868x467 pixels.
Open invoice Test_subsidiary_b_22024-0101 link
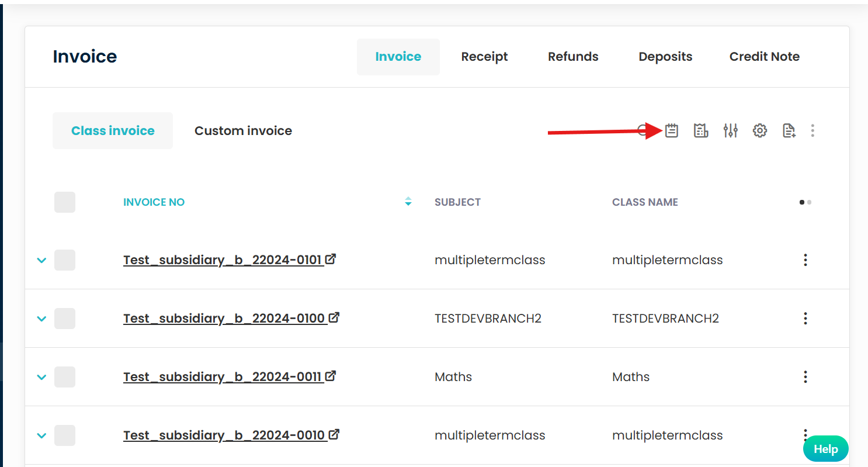224,260
